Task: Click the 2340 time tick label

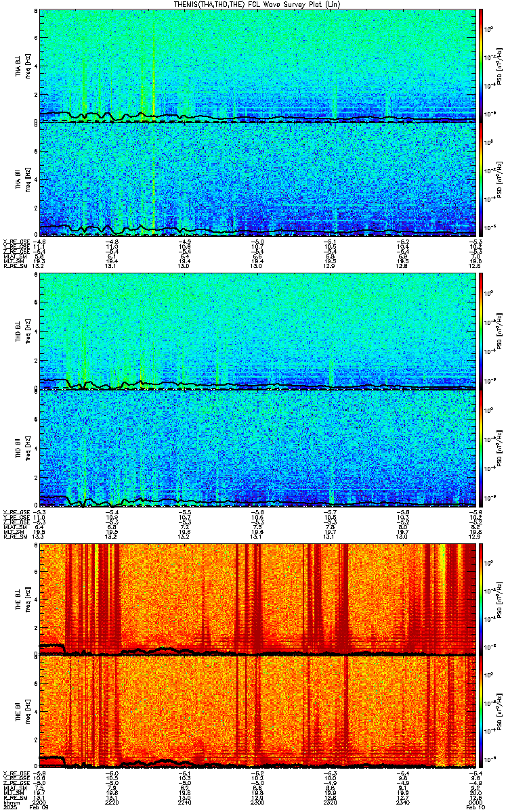Action: click(403, 803)
